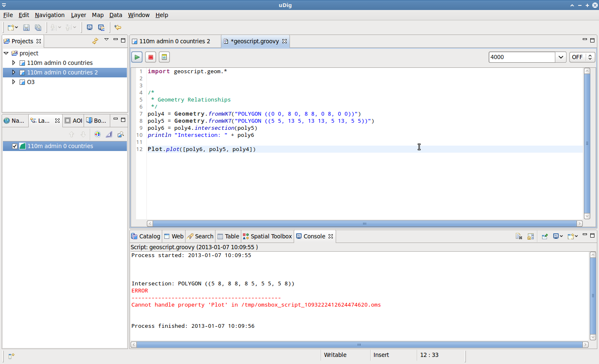Click the editor vertical scrollbar
Image resolution: width=599 pixels, height=364 pixels.
coord(587,143)
